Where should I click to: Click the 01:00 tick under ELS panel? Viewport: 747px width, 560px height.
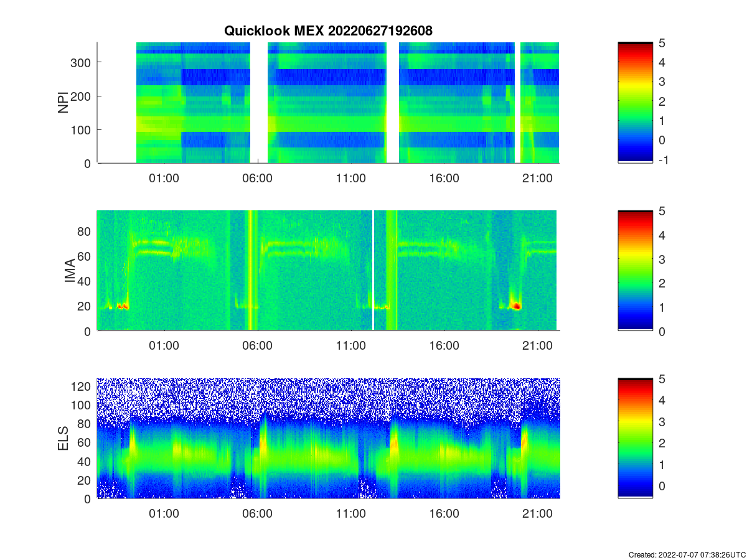[x=164, y=513]
